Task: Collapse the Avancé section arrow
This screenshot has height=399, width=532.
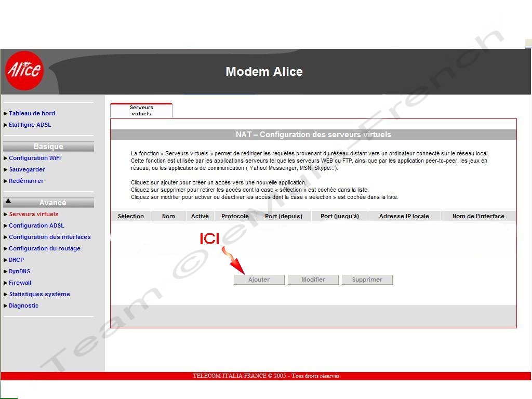Action: coord(8,201)
